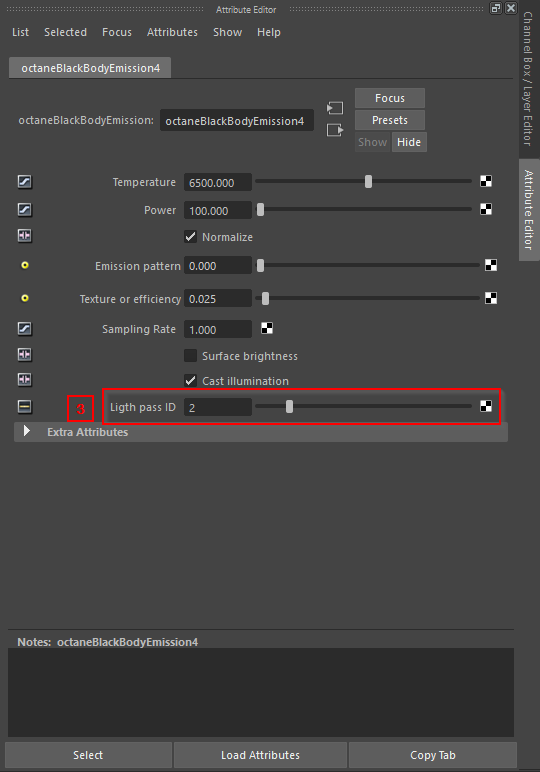540x772 pixels.
Task: Click the Show button
Action: pyautogui.click(x=373, y=142)
